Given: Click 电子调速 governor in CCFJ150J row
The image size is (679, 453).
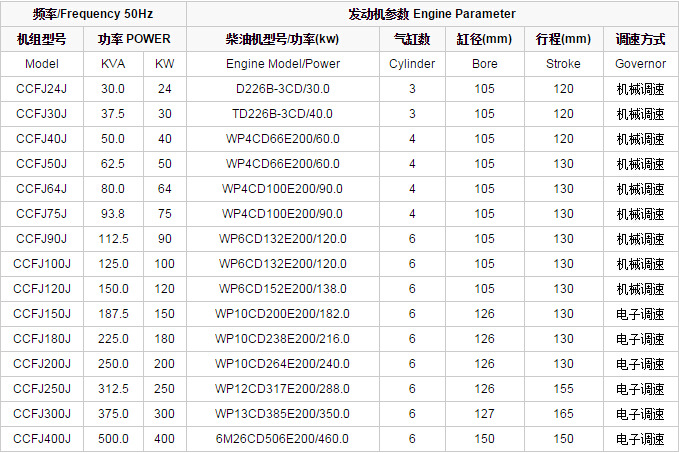Looking at the screenshot, I should click(x=640, y=314).
